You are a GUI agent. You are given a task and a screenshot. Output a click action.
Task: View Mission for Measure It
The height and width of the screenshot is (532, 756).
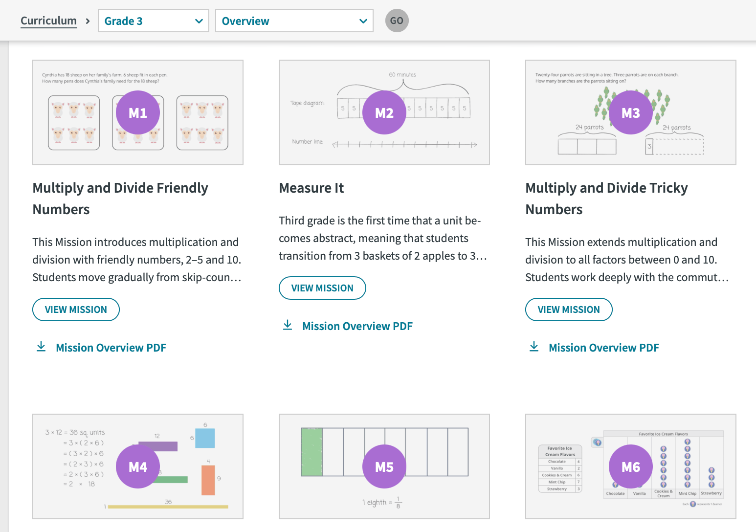322,288
